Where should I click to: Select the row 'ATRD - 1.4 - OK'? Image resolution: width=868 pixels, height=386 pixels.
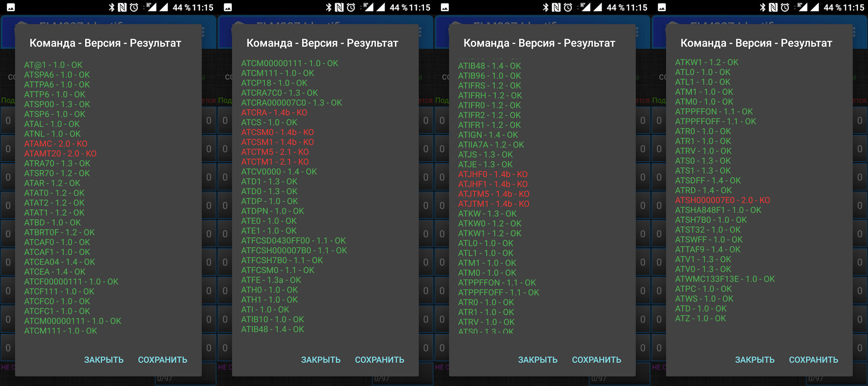coord(703,191)
